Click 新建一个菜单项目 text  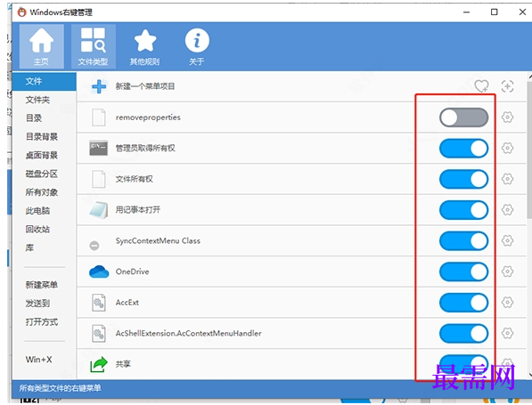145,86
